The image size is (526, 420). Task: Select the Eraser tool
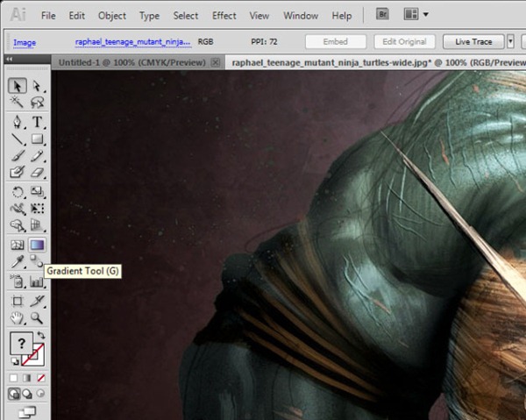pos(37,172)
